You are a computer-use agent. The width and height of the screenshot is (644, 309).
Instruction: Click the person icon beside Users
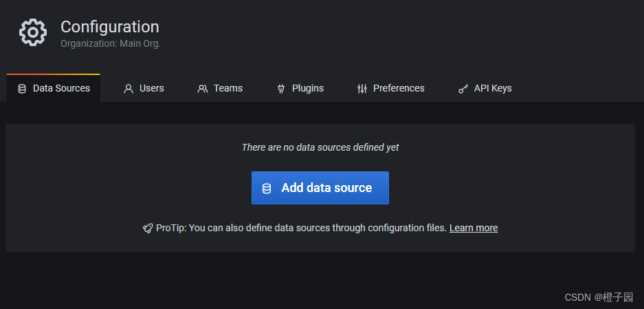point(129,89)
